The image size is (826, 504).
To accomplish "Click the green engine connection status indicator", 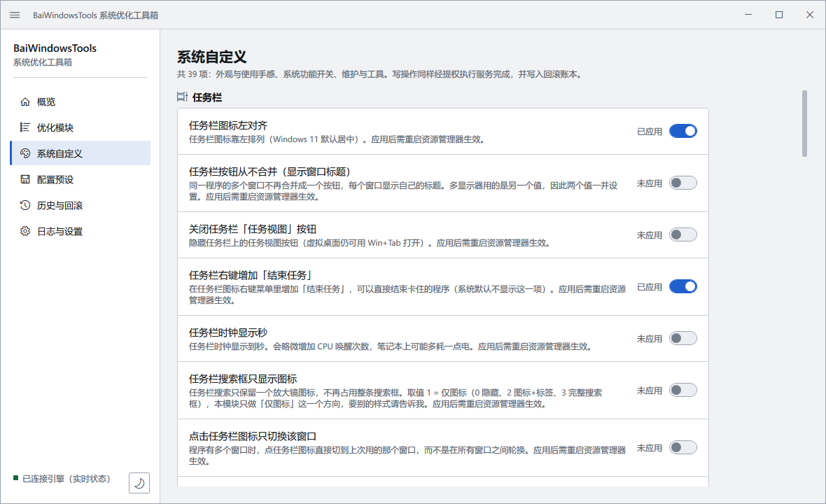I will click(x=16, y=478).
